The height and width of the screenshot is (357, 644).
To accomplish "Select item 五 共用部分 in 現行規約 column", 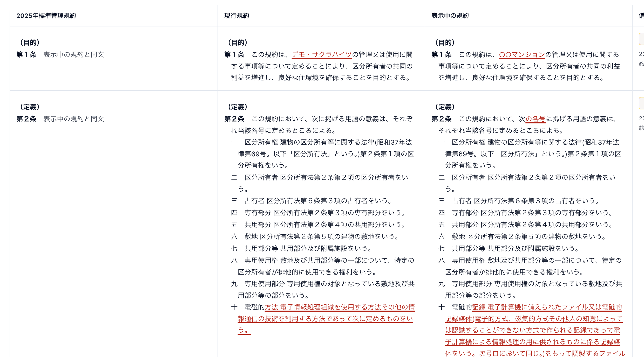I will coord(318,225).
